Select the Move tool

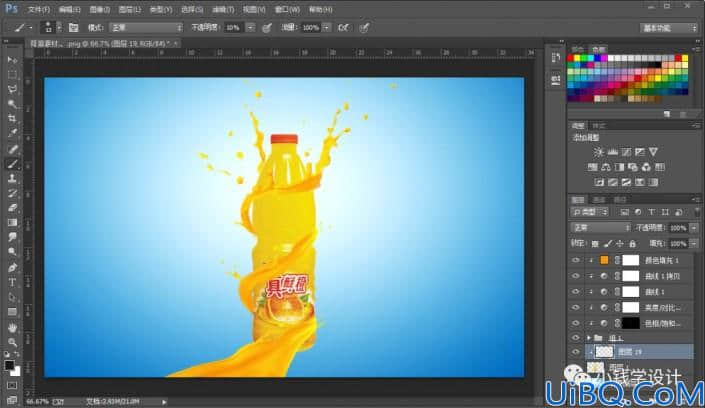(x=12, y=59)
